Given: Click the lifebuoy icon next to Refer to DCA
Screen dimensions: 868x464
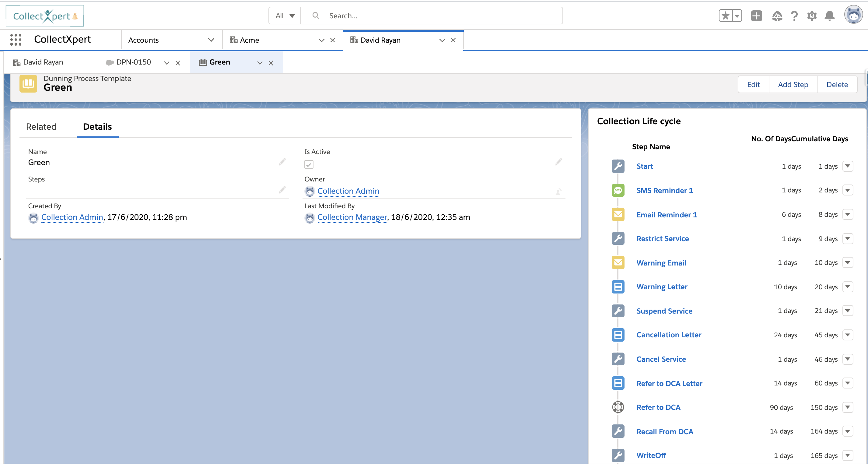Looking at the screenshot, I should point(618,407).
